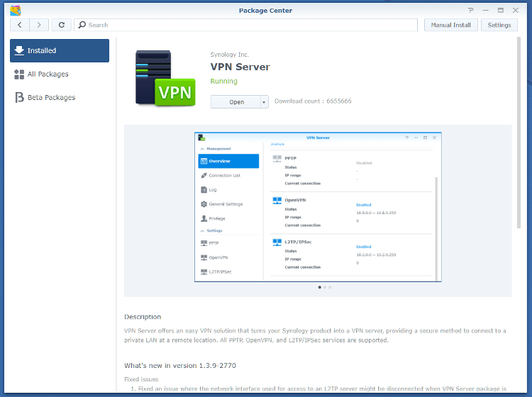Viewport: 532px width, 397px height.
Task: Click the VPN Server package logo
Action: coord(165,78)
